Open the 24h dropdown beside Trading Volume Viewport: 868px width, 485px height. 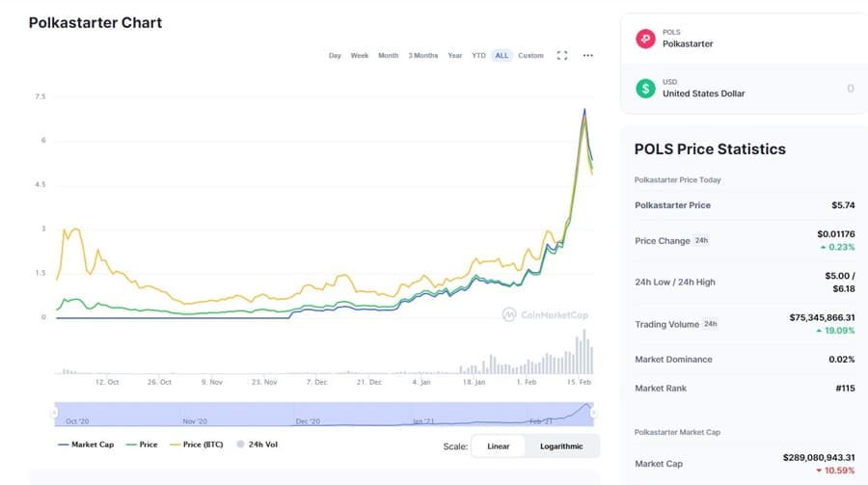[711, 324]
